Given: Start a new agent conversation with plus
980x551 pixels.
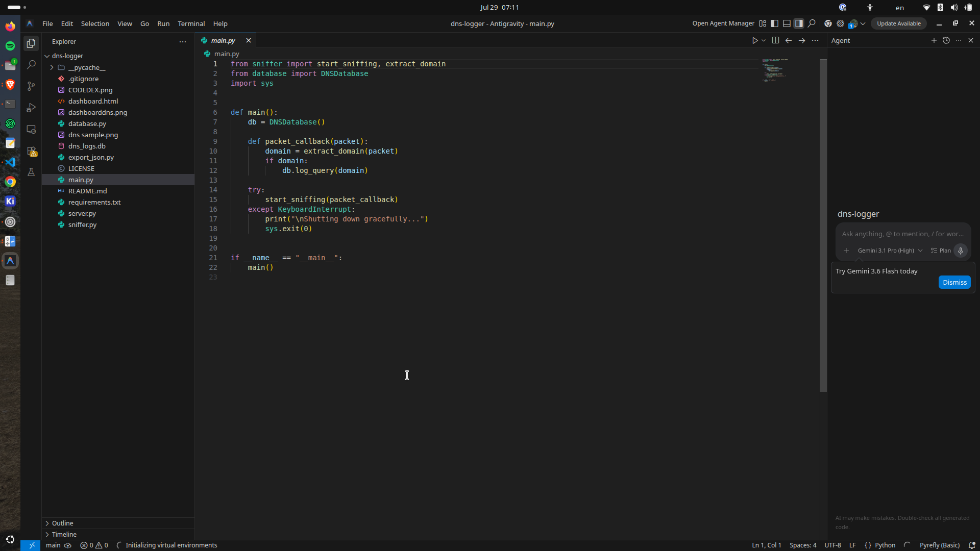Looking at the screenshot, I should click(x=934, y=40).
